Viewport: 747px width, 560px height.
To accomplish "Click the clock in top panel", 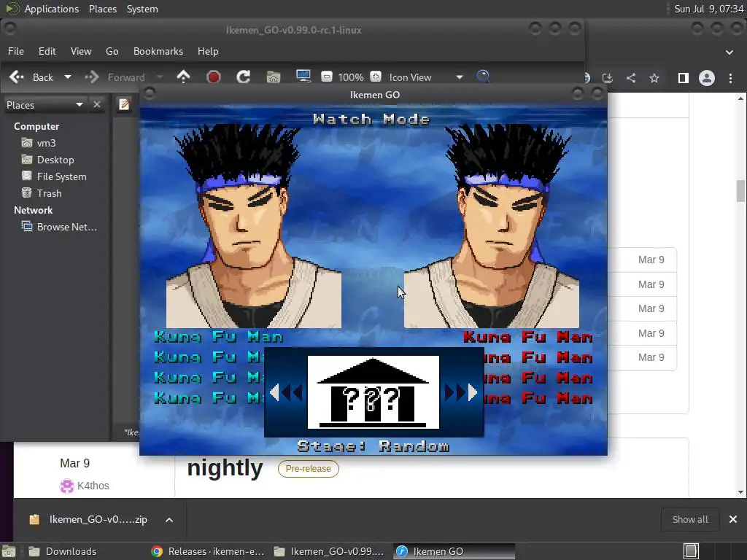I will click(x=709, y=9).
